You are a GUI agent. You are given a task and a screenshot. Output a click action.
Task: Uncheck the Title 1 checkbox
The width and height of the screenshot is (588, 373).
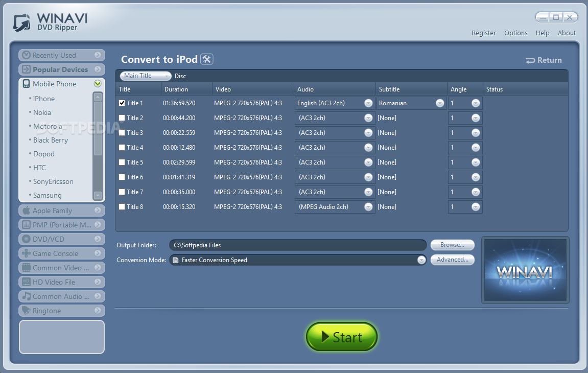pyautogui.click(x=122, y=103)
